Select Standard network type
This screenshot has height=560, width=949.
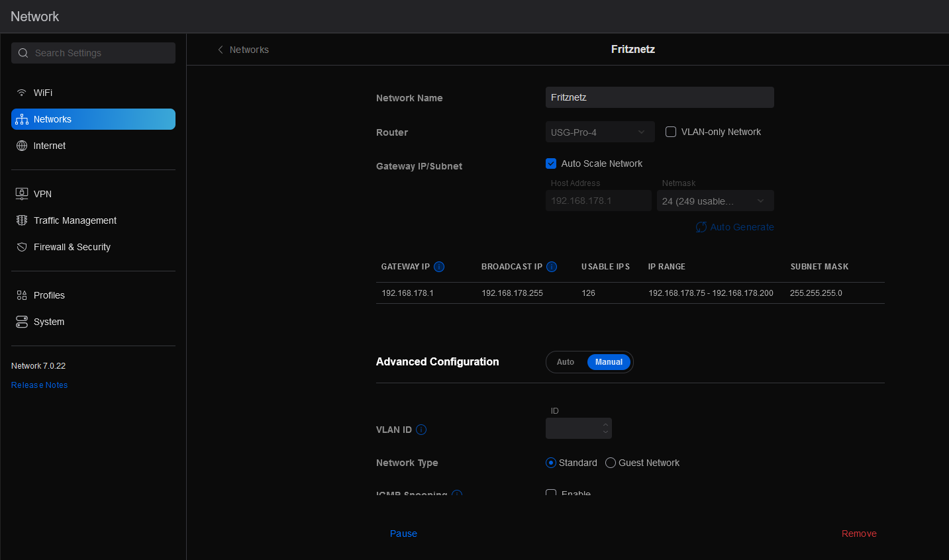pyautogui.click(x=551, y=463)
